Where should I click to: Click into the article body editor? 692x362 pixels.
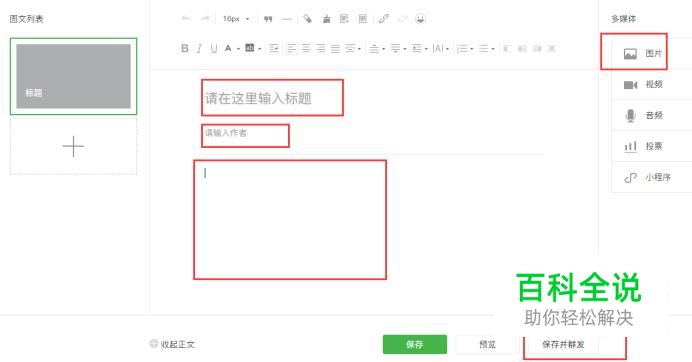[x=290, y=219]
